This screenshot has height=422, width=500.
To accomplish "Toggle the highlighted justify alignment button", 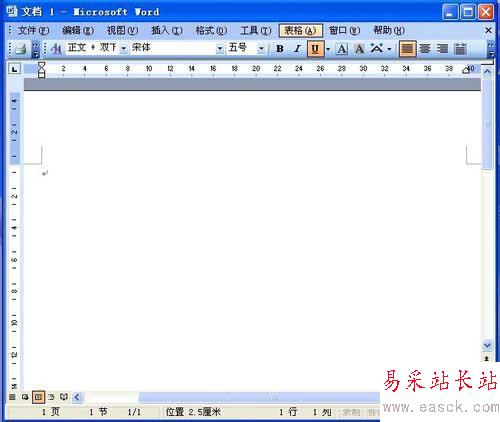I will 407,49.
